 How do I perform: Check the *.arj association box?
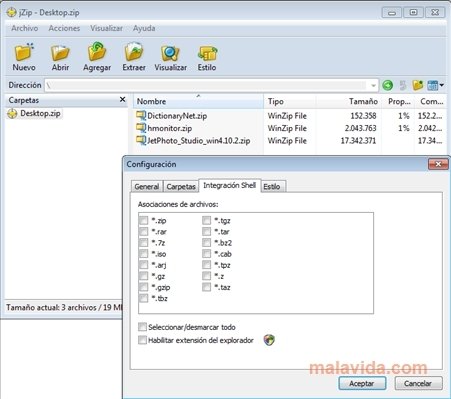click(x=143, y=265)
